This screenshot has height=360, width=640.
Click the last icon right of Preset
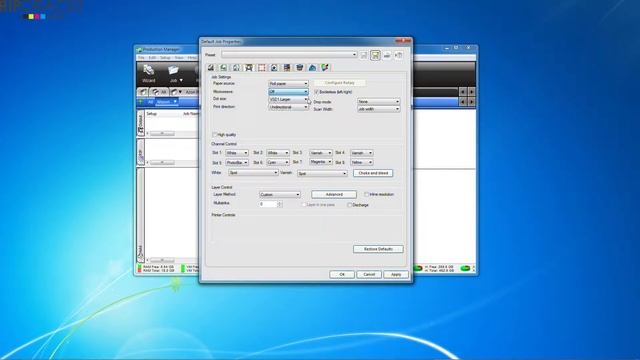tap(398, 55)
